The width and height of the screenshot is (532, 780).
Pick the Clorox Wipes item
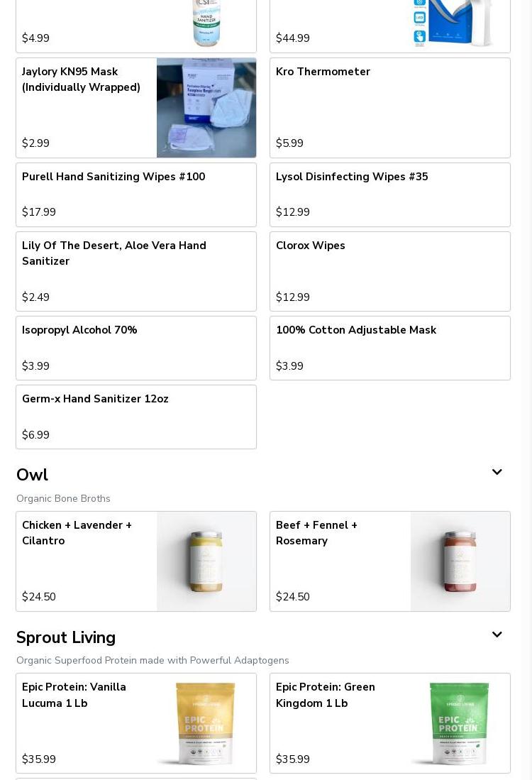(x=389, y=271)
